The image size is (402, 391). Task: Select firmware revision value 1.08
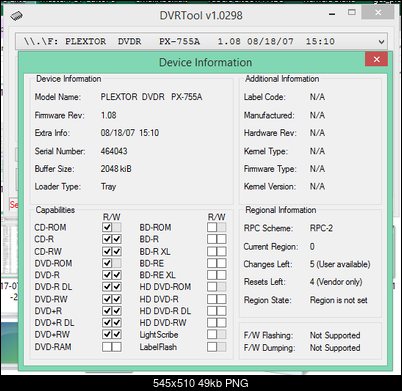[x=109, y=115]
